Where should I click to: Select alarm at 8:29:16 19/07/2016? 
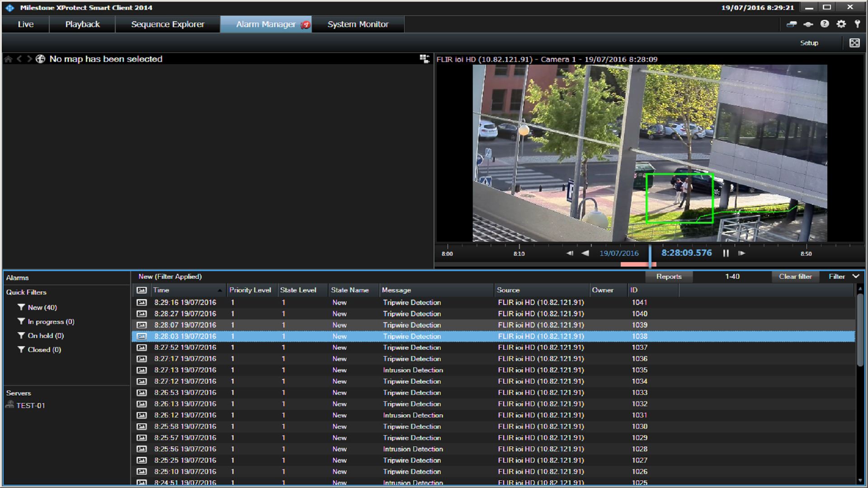[x=493, y=303]
